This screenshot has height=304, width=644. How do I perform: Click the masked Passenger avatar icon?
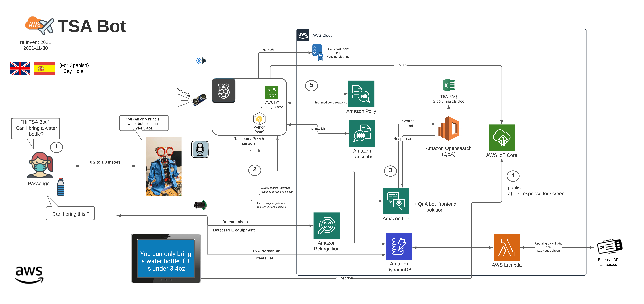(x=40, y=165)
